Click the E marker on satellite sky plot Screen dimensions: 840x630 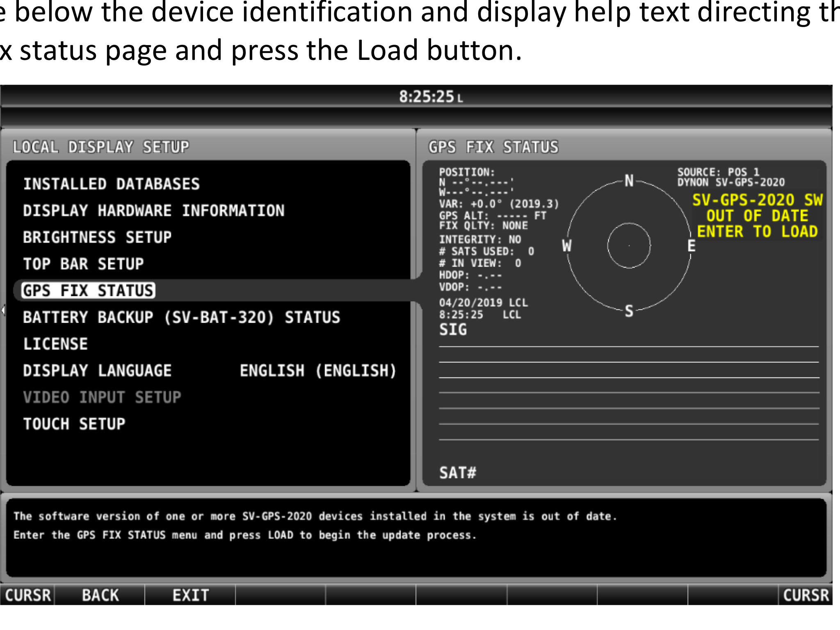[691, 246]
